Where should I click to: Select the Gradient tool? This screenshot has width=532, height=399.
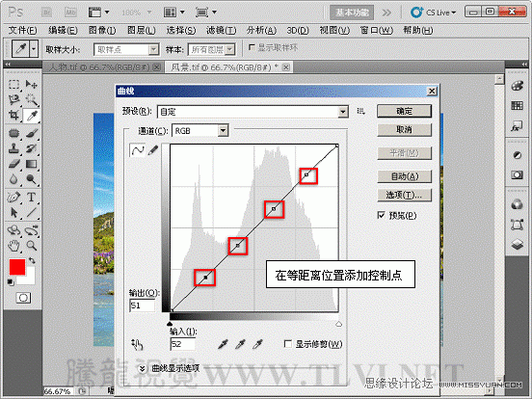[32, 164]
